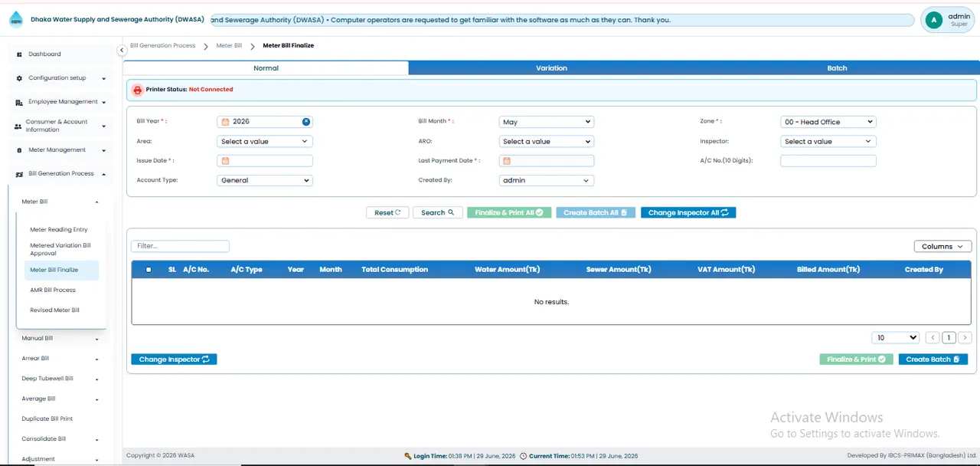This screenshot has height=466, width=980.
Task: Open the Inspector dropdown
Action: (828, 142)
